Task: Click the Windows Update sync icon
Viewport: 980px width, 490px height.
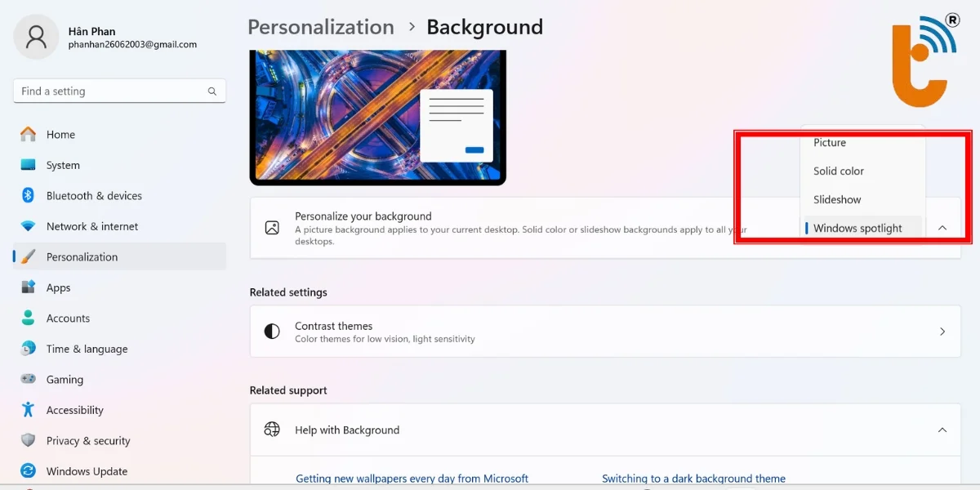Action: 29,471
